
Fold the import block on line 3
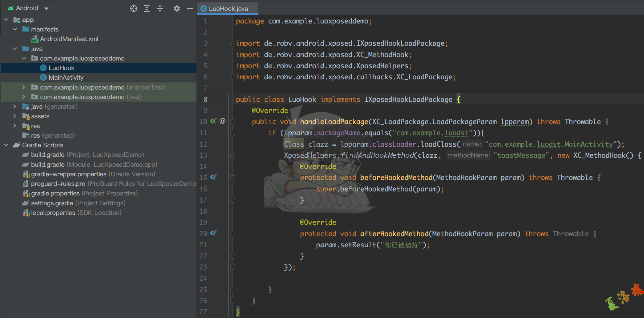point(233,44)
